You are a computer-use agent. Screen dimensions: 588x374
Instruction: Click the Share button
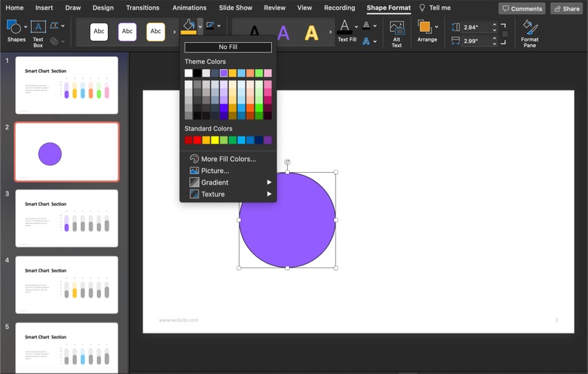coord(567,8)
